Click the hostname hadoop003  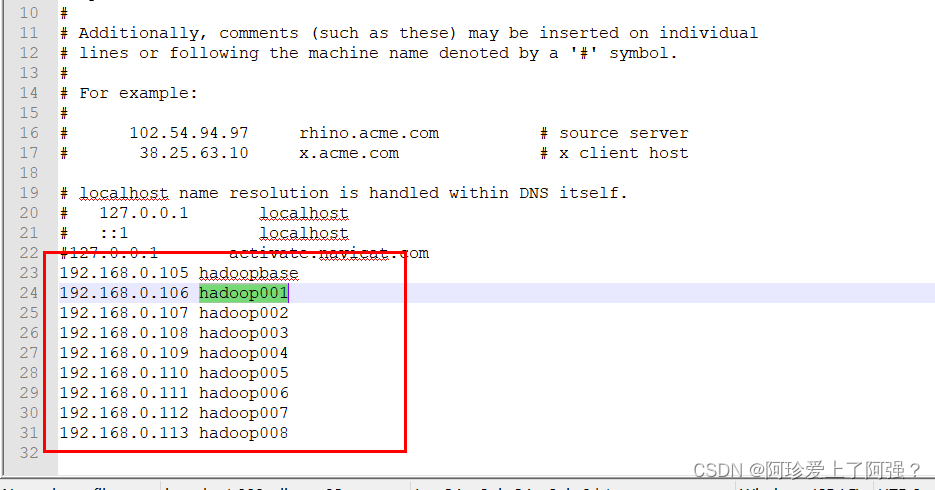(x=244, y=333)
